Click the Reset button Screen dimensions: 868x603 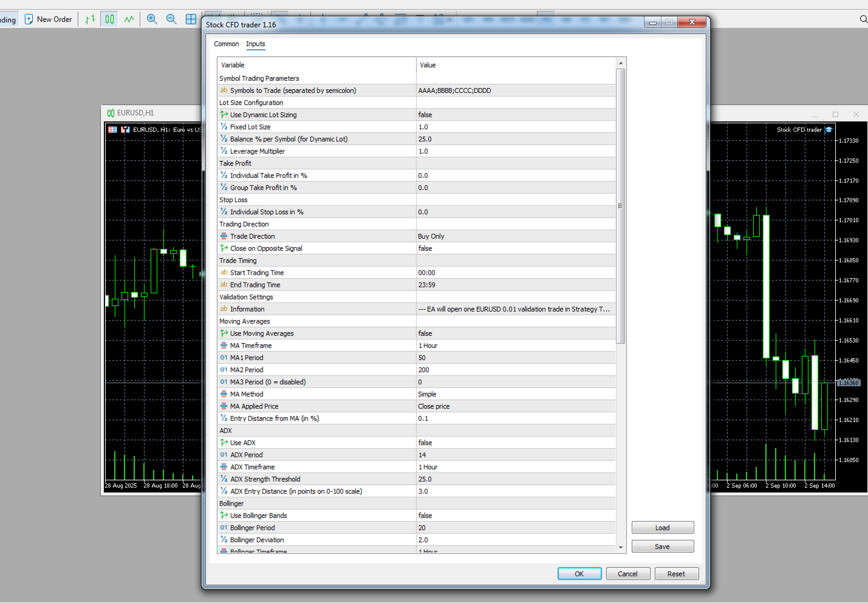pyautogui.click(x=677, y=574)
